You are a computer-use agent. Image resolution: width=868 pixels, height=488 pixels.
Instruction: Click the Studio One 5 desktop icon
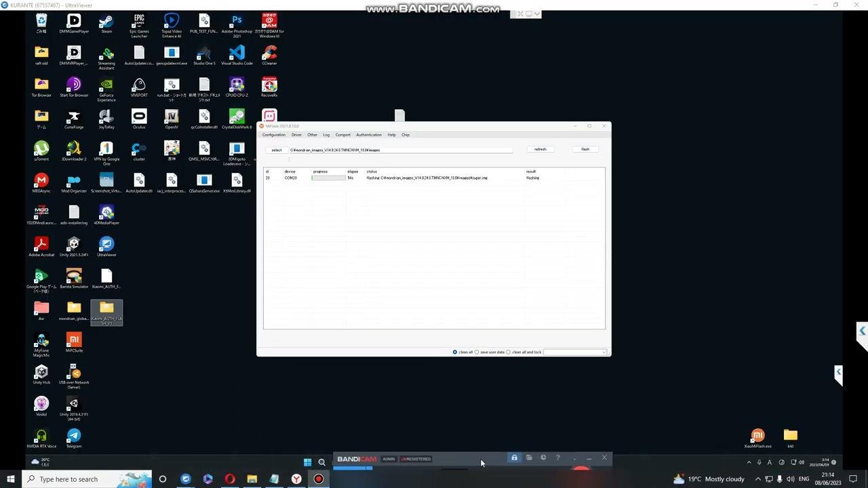[204, 56]
